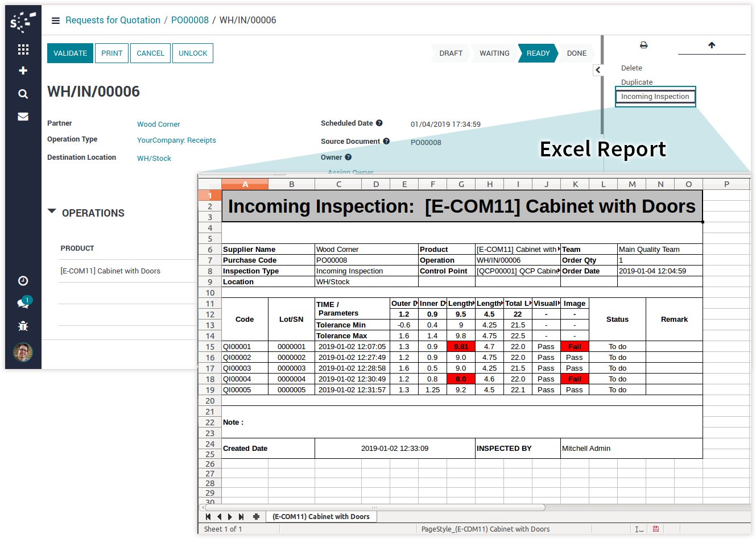
Task: Click the help icon next to Scheduled Date
Action: pos(379,123)
